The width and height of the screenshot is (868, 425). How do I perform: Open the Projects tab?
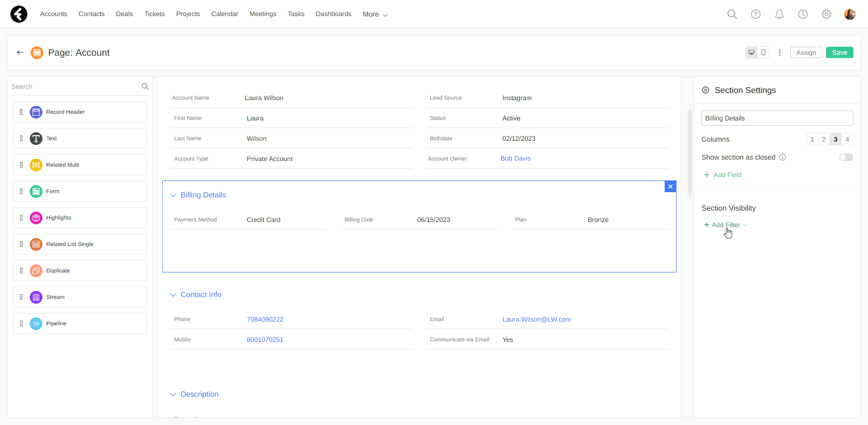188,14
